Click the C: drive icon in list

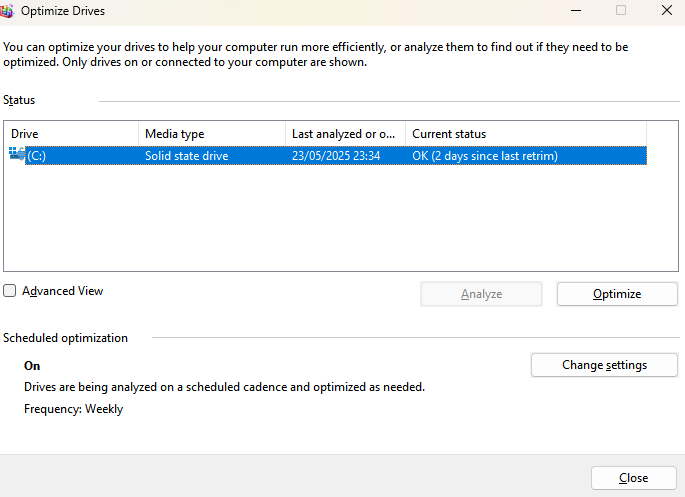(17, 154)
